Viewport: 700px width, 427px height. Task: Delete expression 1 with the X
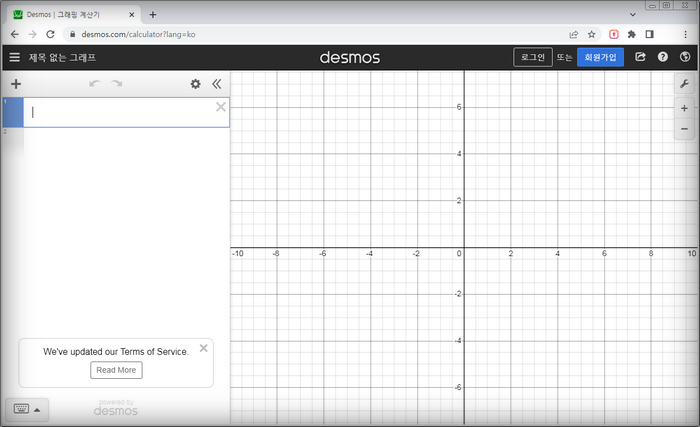[221, 107]
